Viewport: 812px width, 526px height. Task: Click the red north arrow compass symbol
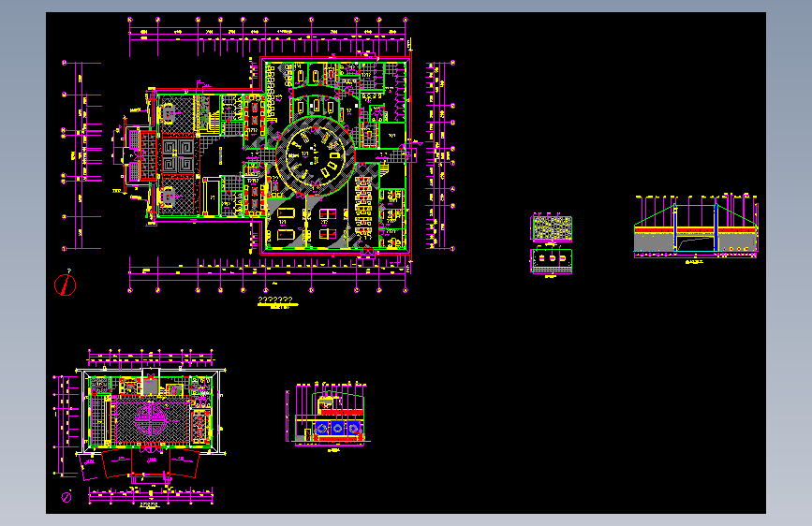[x=66, y=285]
